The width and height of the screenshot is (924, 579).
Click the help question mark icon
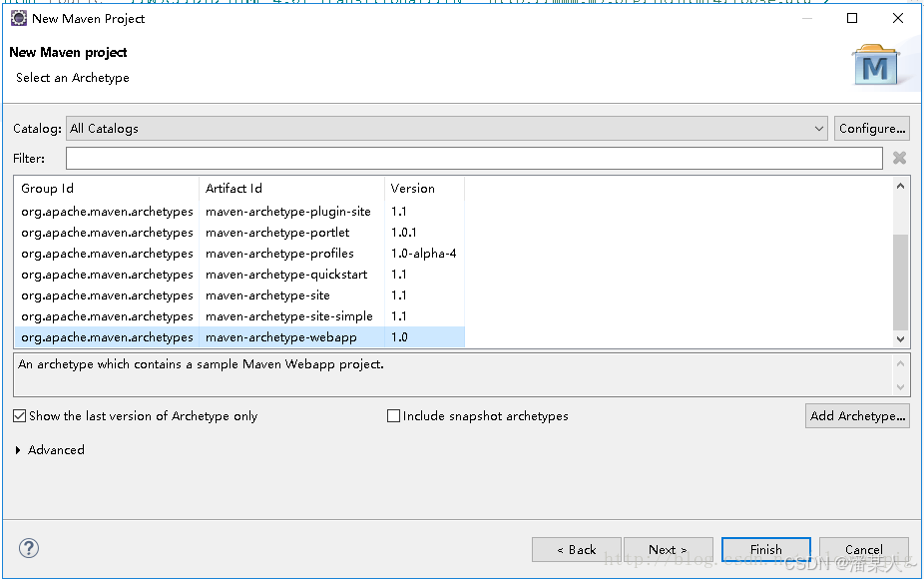pos(28,548)
